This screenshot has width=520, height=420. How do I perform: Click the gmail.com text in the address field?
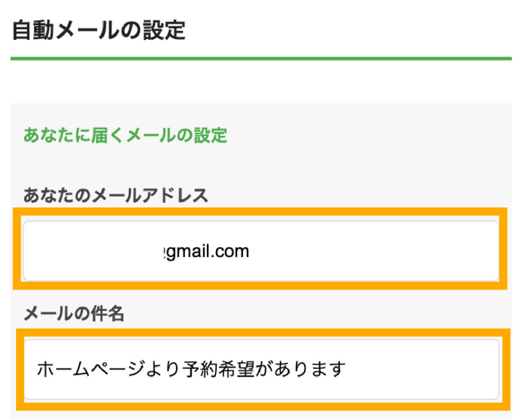click(208, 251)
